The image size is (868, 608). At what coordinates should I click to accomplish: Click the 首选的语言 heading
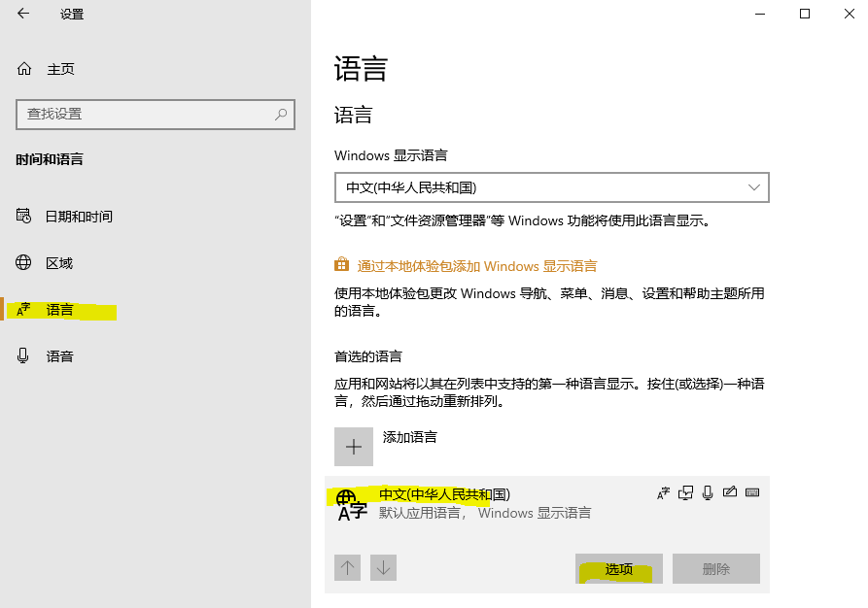(368, 356)
